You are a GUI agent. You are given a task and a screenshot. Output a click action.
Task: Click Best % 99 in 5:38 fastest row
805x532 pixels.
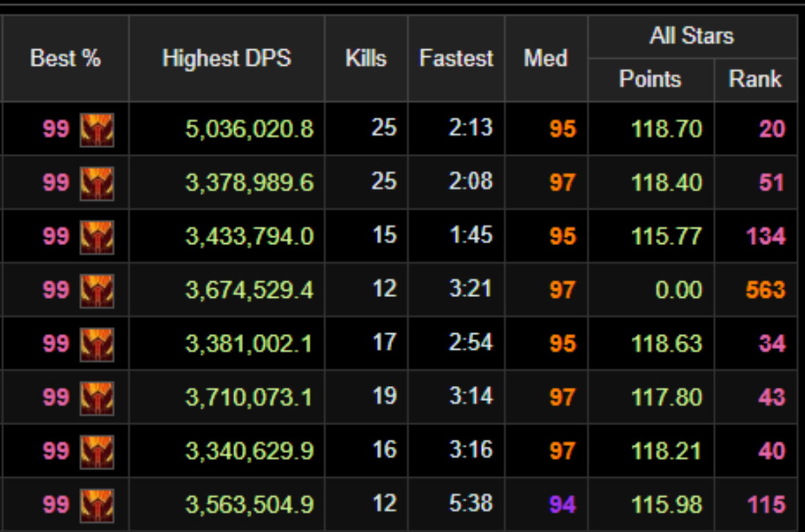coord(56,505)
